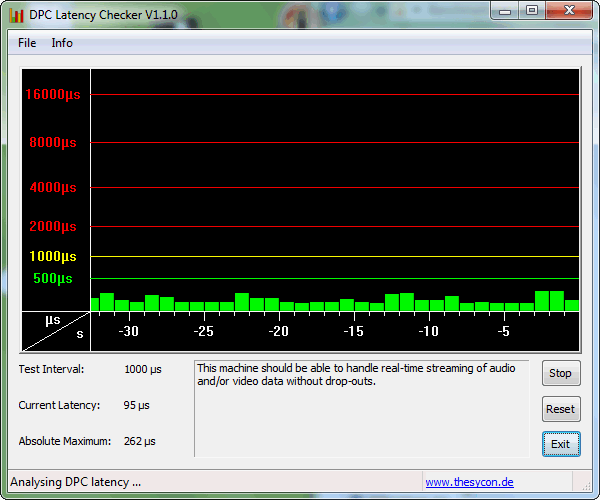The image size is (600, 500).
Task: Click the 4000µs red scale label
Action: (x=52, y=187)
